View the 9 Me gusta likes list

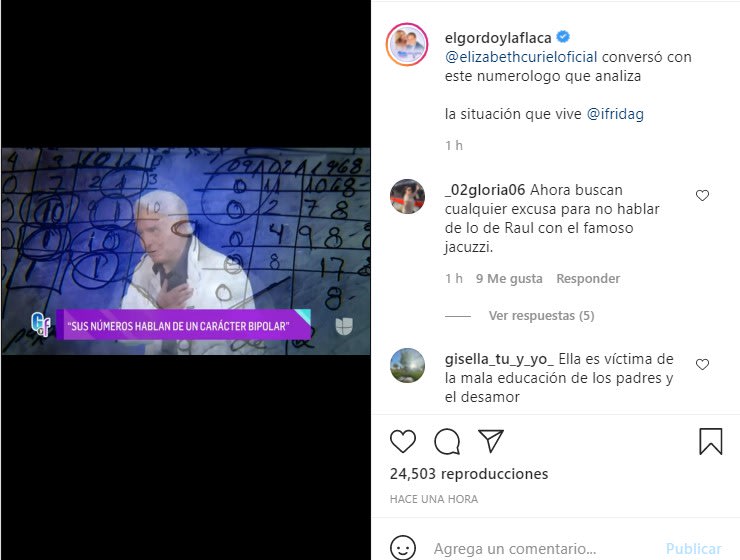[509, 279]
